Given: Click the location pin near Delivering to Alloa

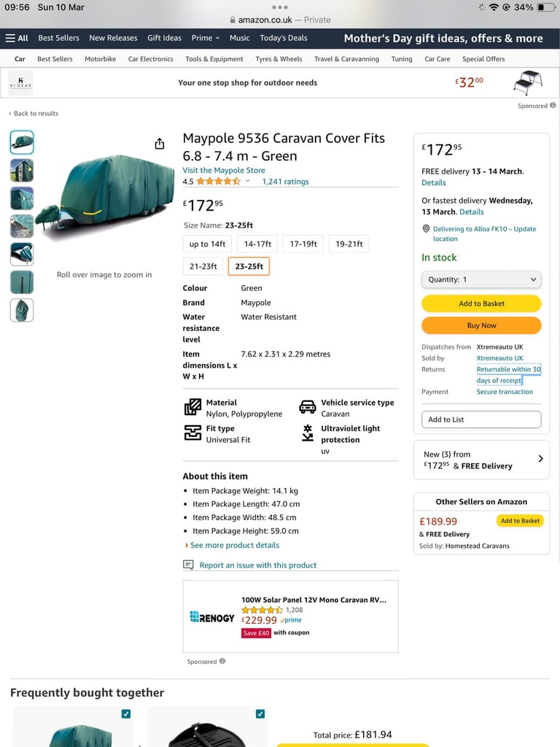Looking at the screenshot, I should tap(425, 228).
